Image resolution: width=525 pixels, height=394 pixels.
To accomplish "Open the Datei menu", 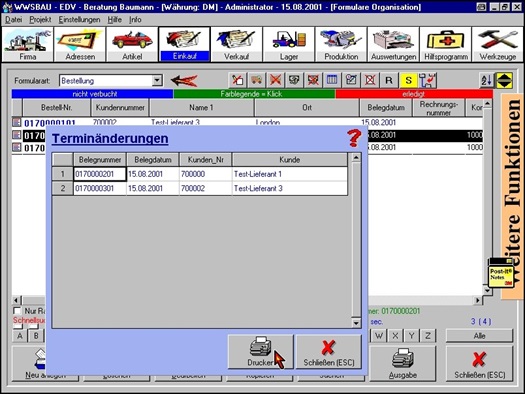I will pyautogui.click(x=14, y=20).
